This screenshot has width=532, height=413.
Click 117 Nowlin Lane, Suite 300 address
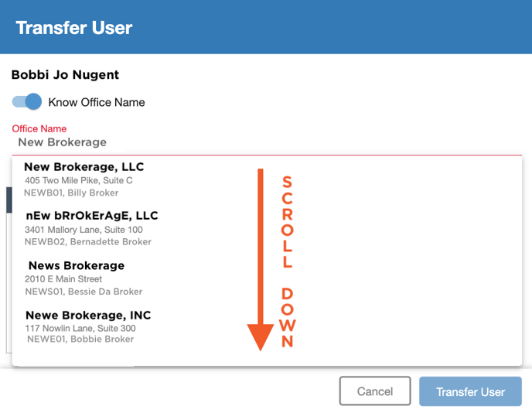point(80,328)
